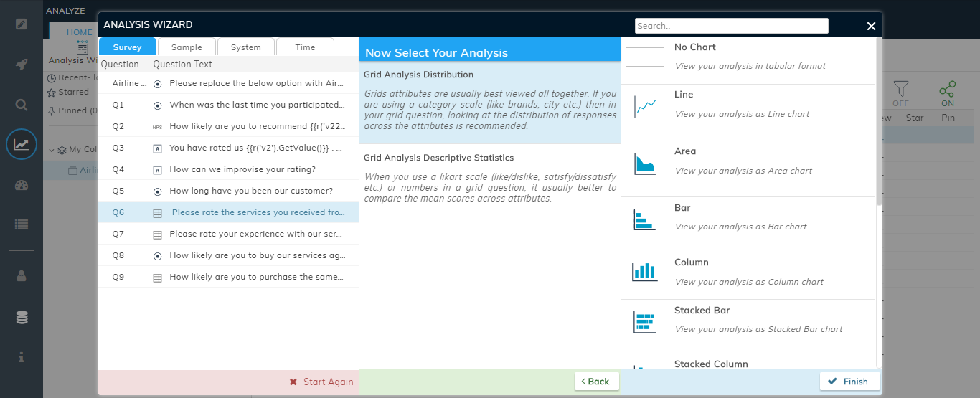
Task: Open the Recent item in background panel
Action: (72, 77)
